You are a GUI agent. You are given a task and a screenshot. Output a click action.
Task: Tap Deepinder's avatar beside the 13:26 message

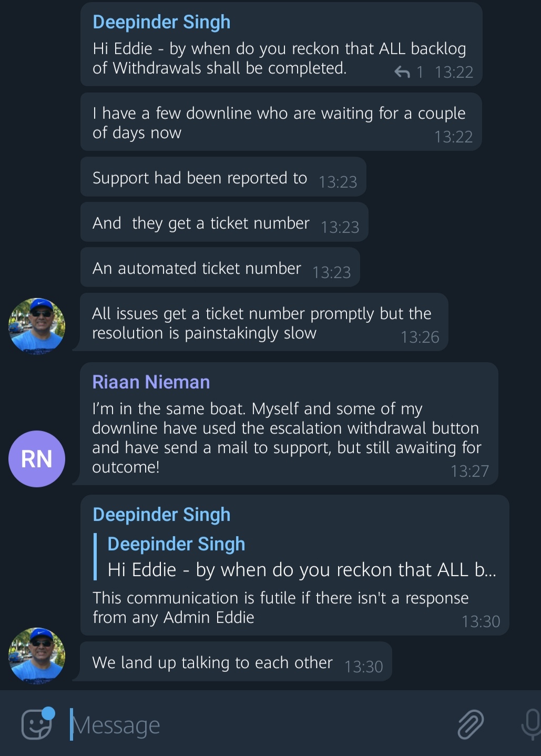(x=37, y=326)
